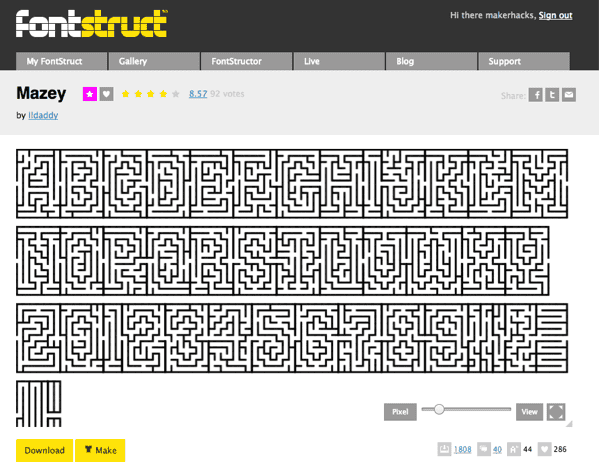Click the comments speech bubble icon
Screen dimensions: 599x473
pos(484,449)
